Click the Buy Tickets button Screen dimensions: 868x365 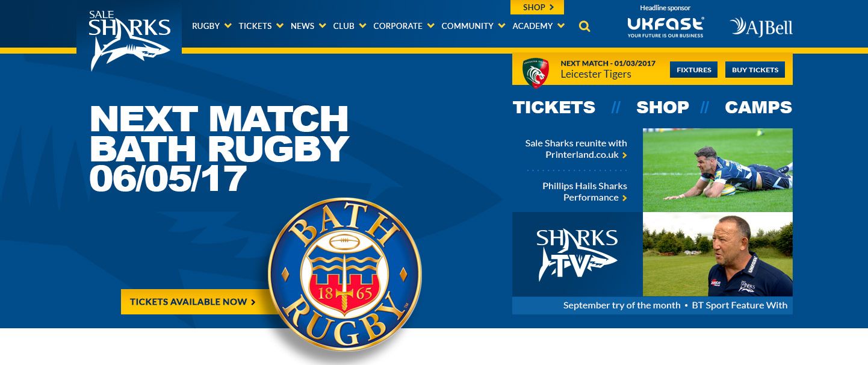[755, 70]
